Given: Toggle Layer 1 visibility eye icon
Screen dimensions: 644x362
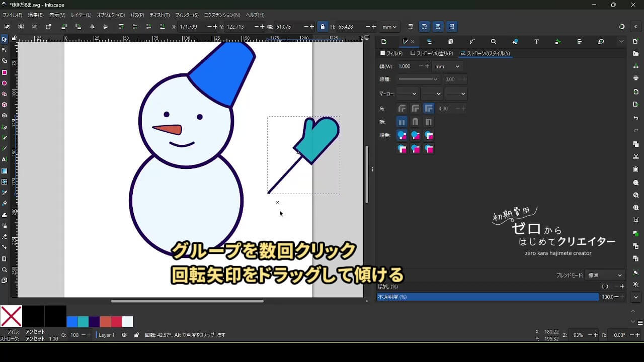Looking at the screenshot, I should point(124,335).
